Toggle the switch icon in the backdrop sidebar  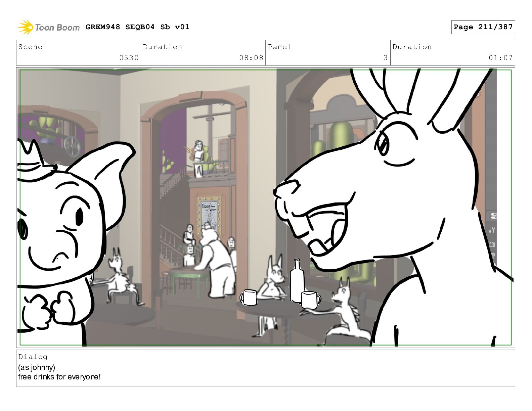pyautogui.click(x=493, y=216)
